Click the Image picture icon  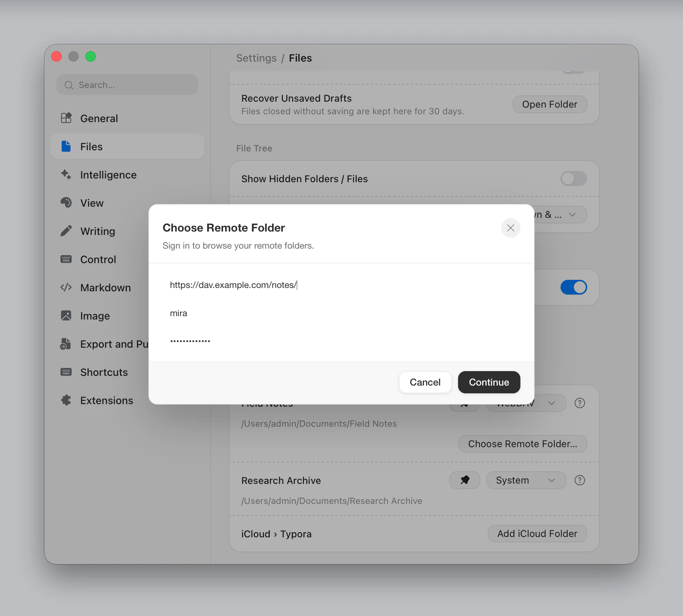66,315
